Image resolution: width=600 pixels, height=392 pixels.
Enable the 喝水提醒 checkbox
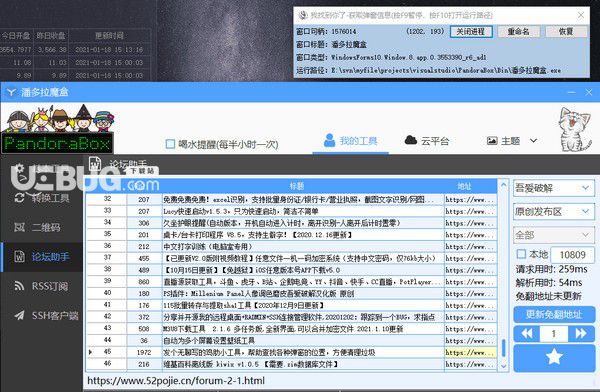point(170,144)
